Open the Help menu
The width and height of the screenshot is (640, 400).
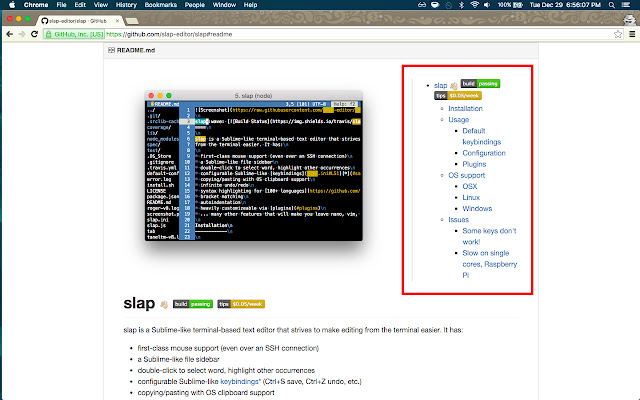coord(250,5)
